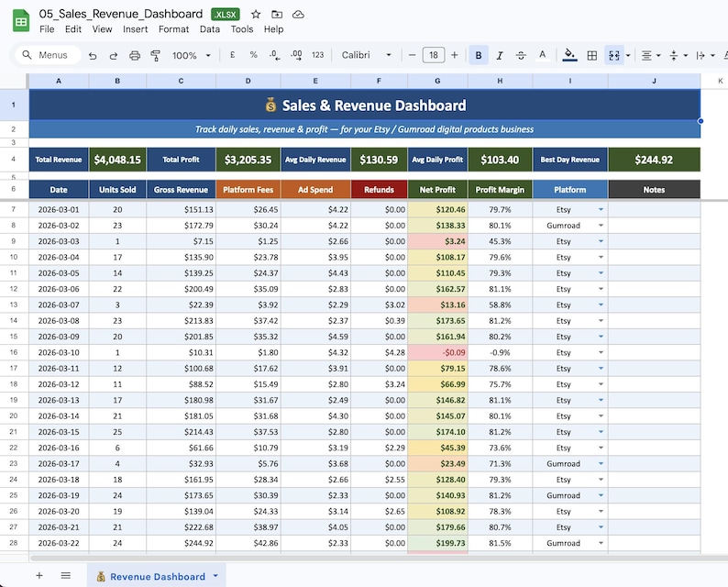
Task: Open text wrapping options
Action: 705,56
